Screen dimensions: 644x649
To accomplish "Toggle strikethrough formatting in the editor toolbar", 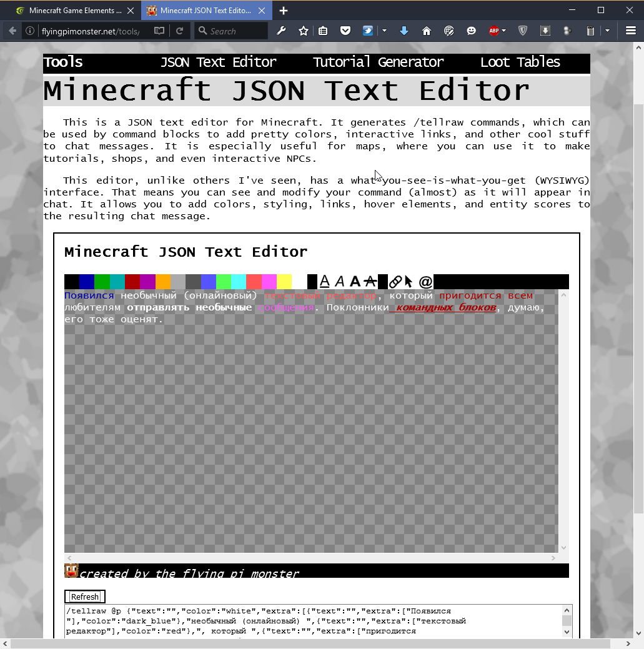I will pos(370,282).
